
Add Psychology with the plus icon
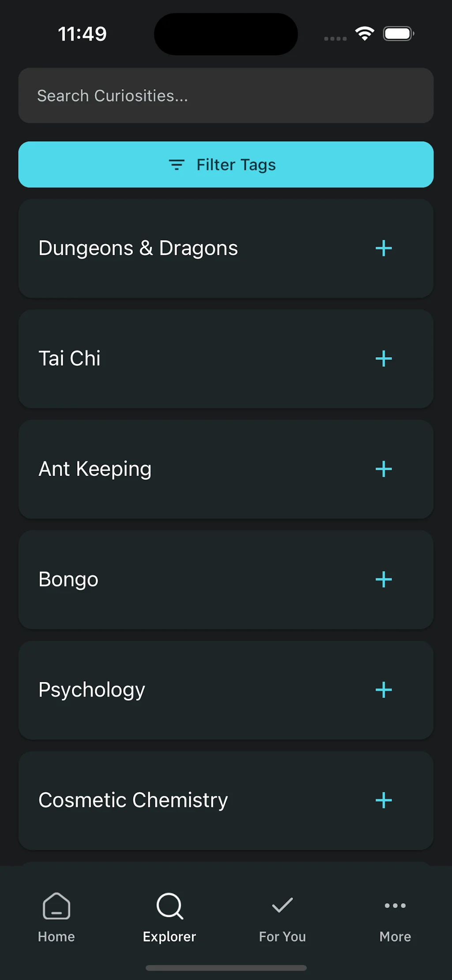click(384, 690)
